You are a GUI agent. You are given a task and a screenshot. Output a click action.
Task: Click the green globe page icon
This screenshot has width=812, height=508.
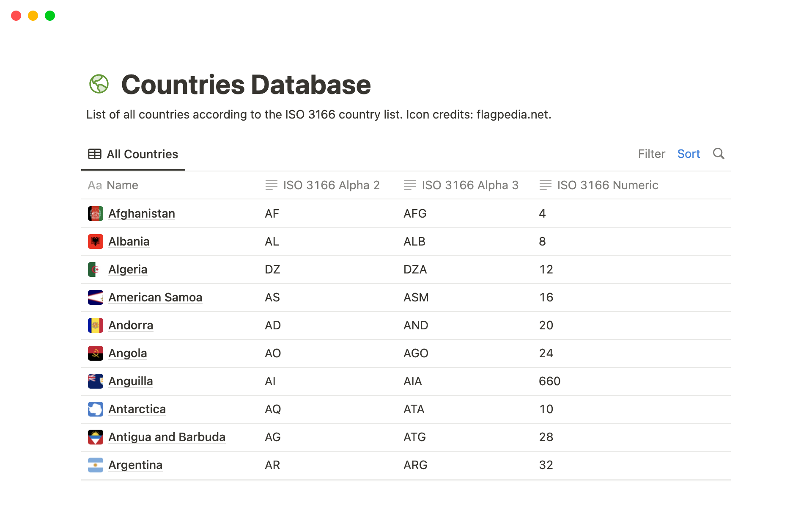tap(99, 84)
